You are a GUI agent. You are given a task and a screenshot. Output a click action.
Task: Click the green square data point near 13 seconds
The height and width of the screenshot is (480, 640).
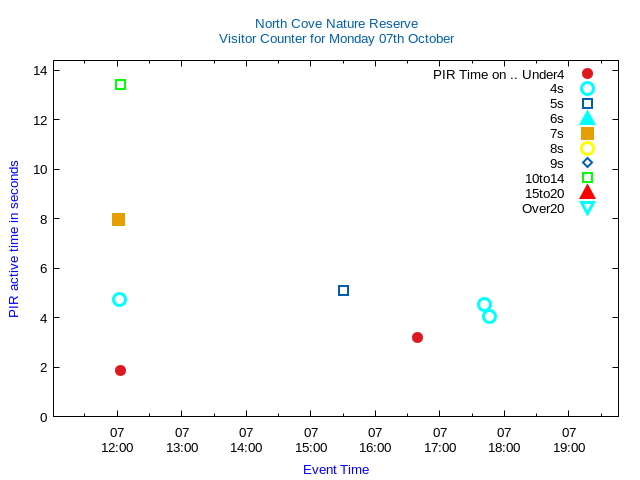pyautogui.click(x=120, y=85)
